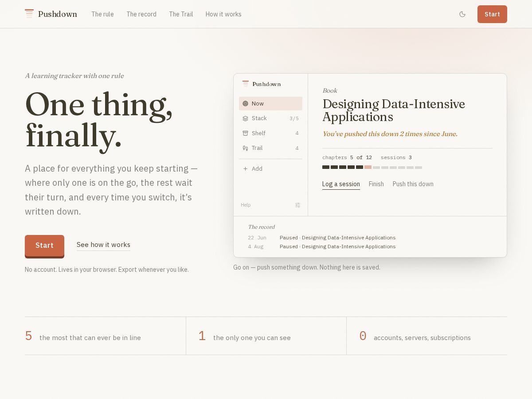Click the Start button in header
This screenshot has height=399, width=532.
(x=492, y=14)
